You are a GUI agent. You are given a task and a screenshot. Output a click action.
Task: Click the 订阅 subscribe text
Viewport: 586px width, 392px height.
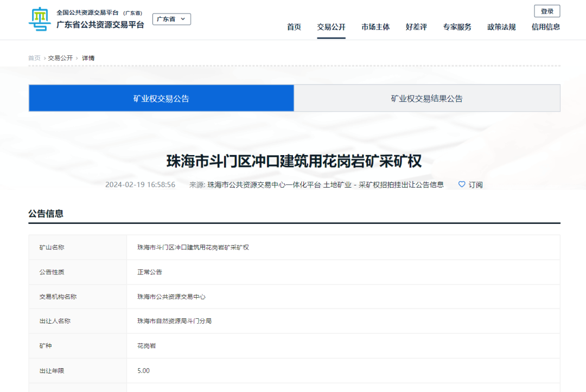click(x=476, y=185)
